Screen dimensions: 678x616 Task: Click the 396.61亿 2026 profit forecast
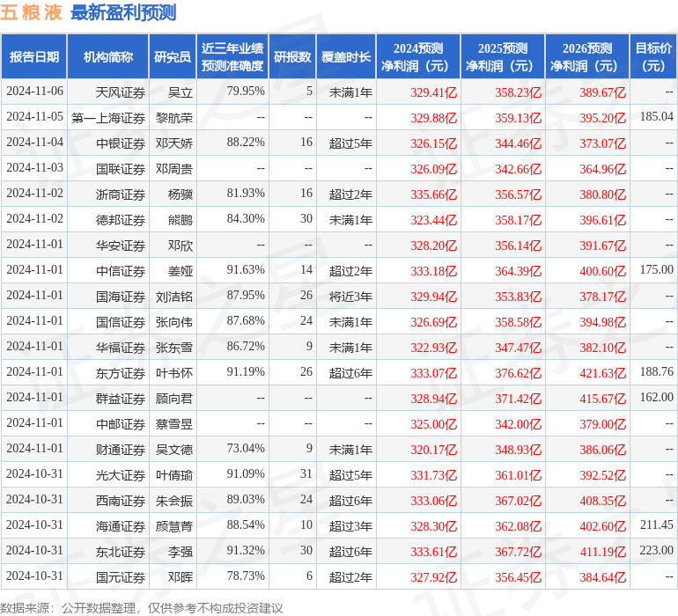pos(603,220)
